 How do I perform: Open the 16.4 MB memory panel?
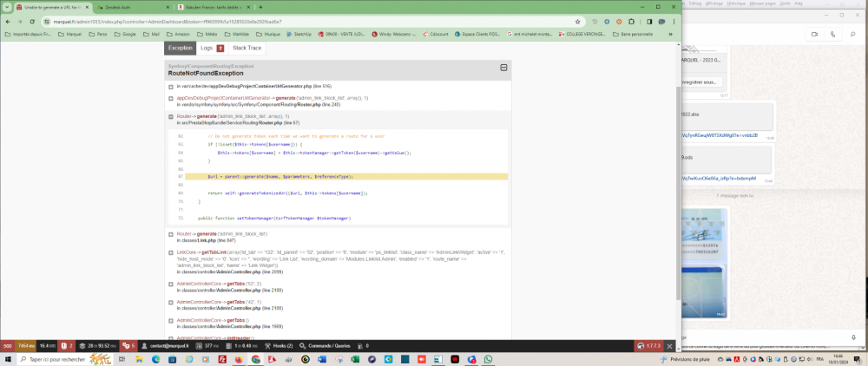click(x=48, y=346)
